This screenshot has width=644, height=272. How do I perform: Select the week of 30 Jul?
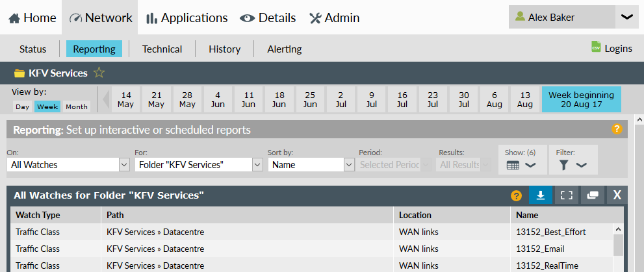coord(464,99)
